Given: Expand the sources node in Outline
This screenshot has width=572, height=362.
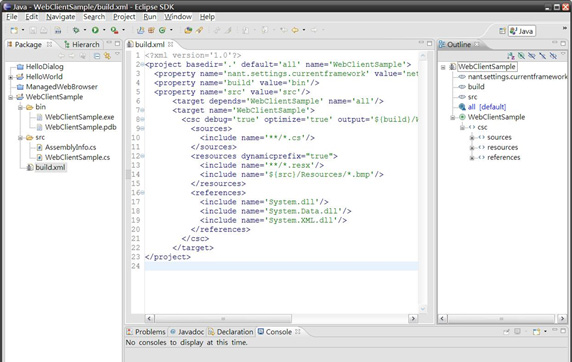Looking at the screenshot, I should click(x=472, y=138).
